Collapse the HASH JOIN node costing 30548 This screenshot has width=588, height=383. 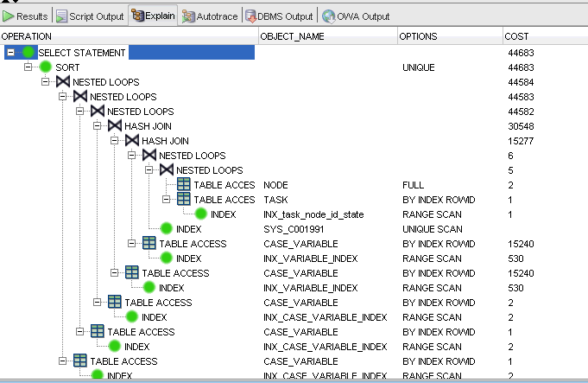click(x=97, y=126)
